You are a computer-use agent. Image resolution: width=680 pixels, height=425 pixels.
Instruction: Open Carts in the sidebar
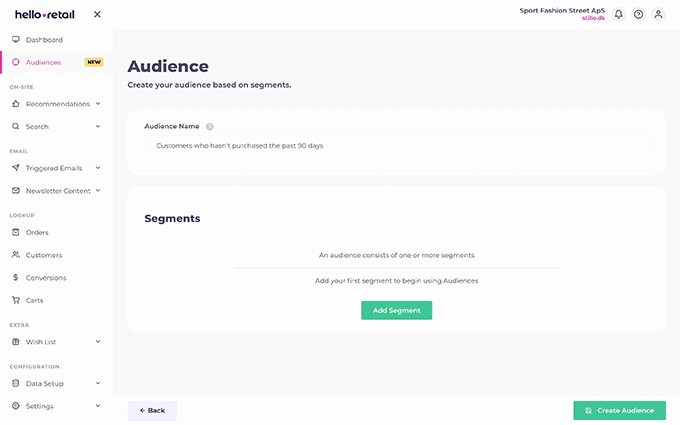(34, 300)
